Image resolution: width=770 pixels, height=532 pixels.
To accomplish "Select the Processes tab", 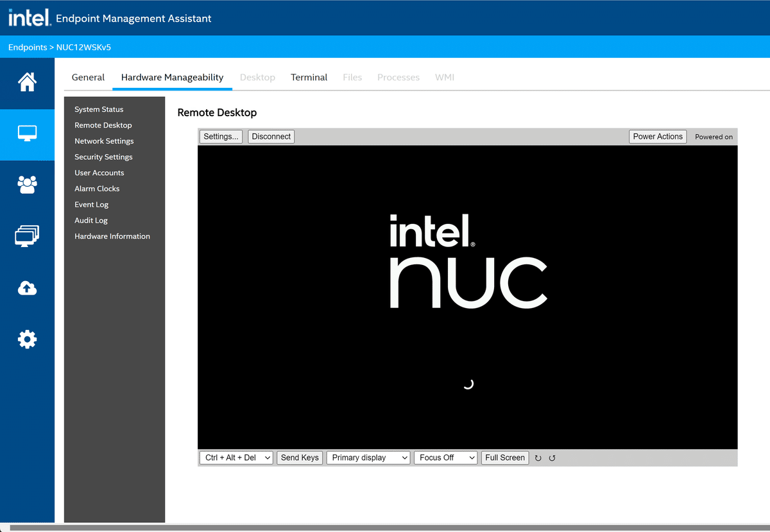I will [x=398, y=77].
